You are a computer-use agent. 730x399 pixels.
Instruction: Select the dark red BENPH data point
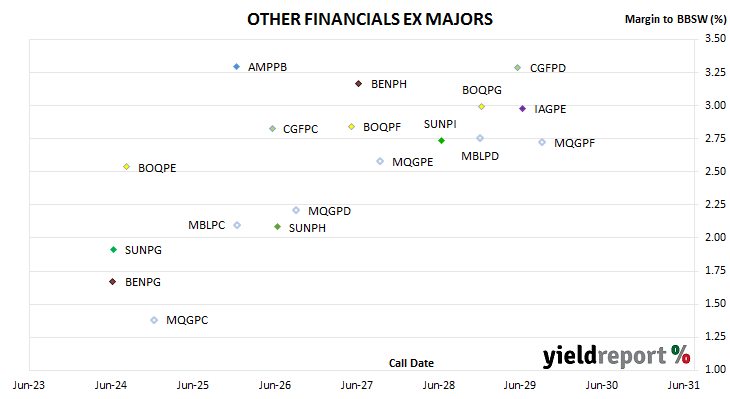pos(358,84)
